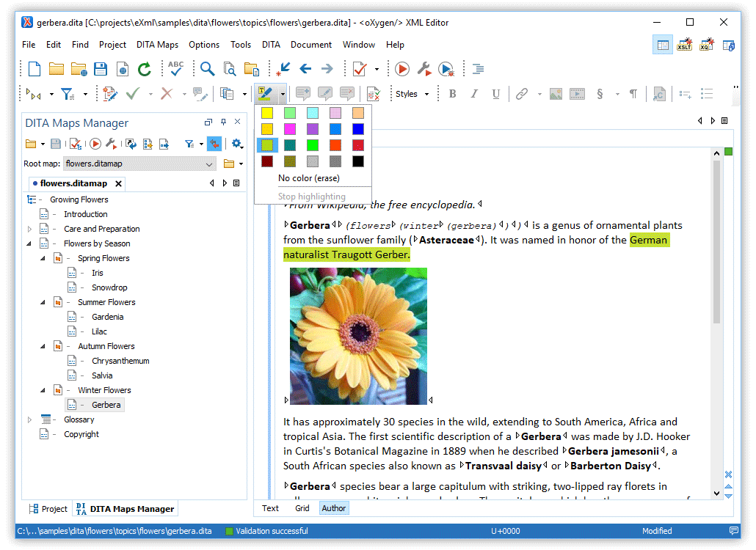The width and height of the screenshot is (756, 550).
Task: Click DITA Maps Manager settings gear icon
Action: click(x=236, y=144)
